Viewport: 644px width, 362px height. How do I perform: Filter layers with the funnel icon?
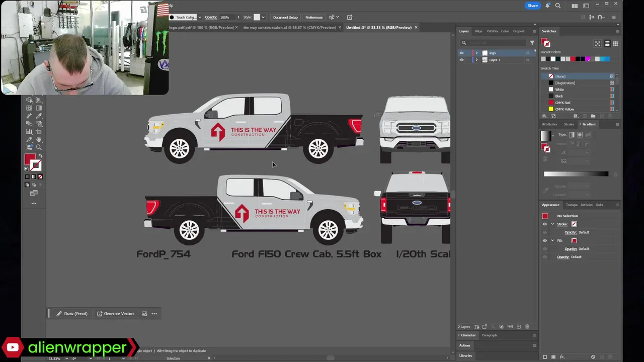tap(532, 43)
